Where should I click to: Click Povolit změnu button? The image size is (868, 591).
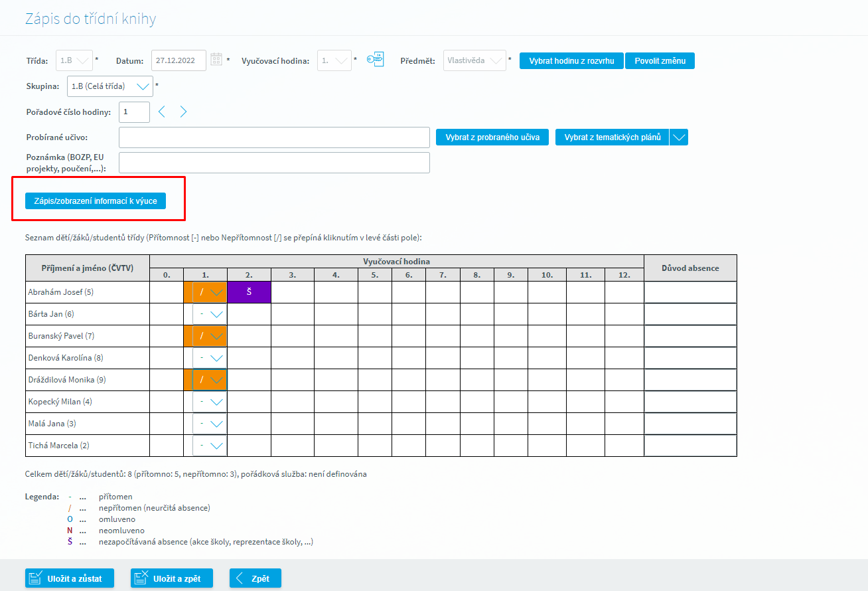point(660,61)
